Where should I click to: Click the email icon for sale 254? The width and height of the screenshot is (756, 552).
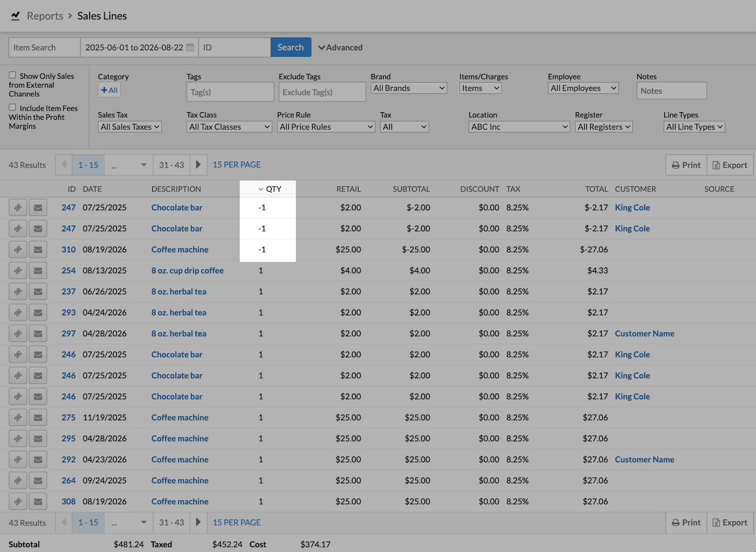click(38, 271)
